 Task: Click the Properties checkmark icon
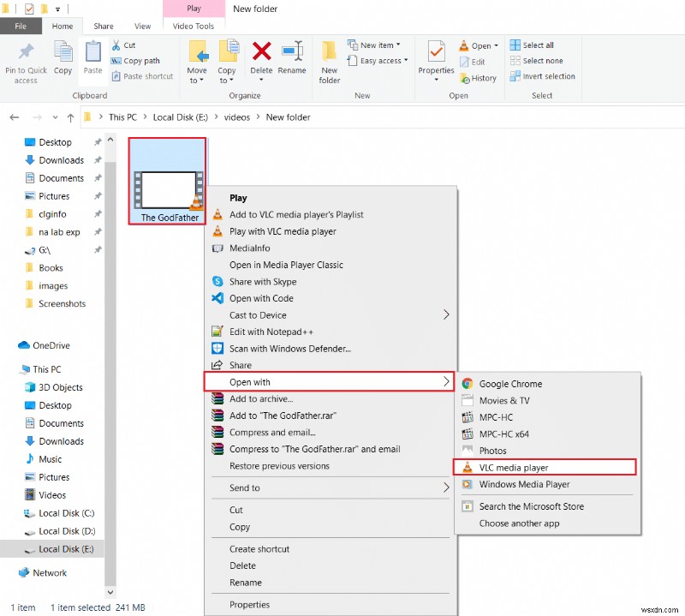coord(436,51)
